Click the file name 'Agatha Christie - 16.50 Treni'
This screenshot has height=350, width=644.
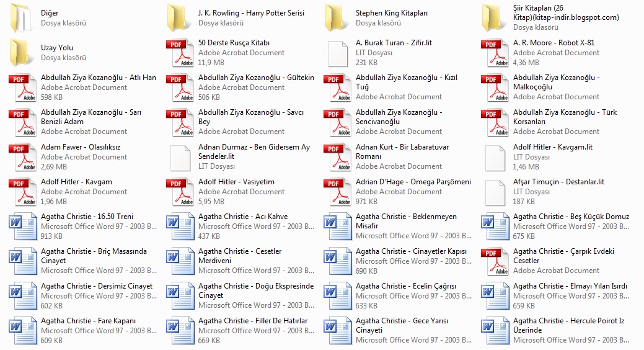[x=87, y=217]
